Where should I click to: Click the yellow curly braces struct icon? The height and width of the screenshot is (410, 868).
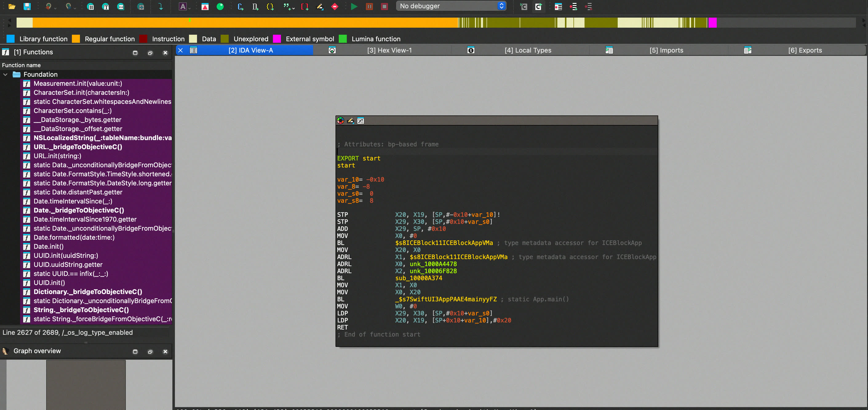tap(270, 6)
